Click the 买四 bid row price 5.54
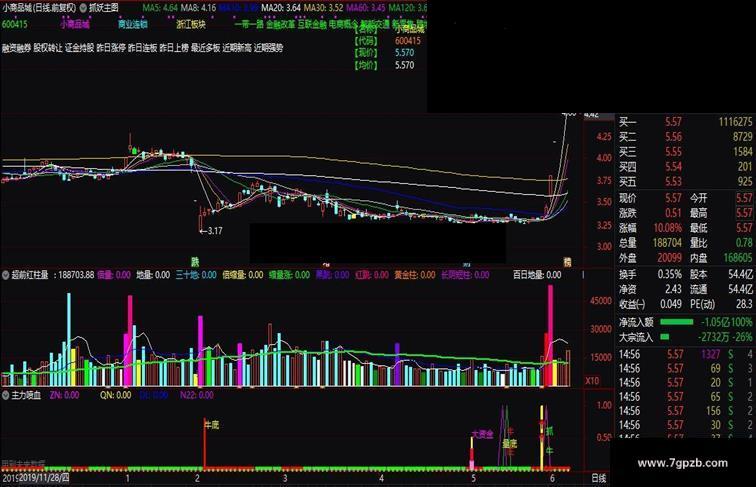Screen dimensions: 756x487 coord(673,167)
